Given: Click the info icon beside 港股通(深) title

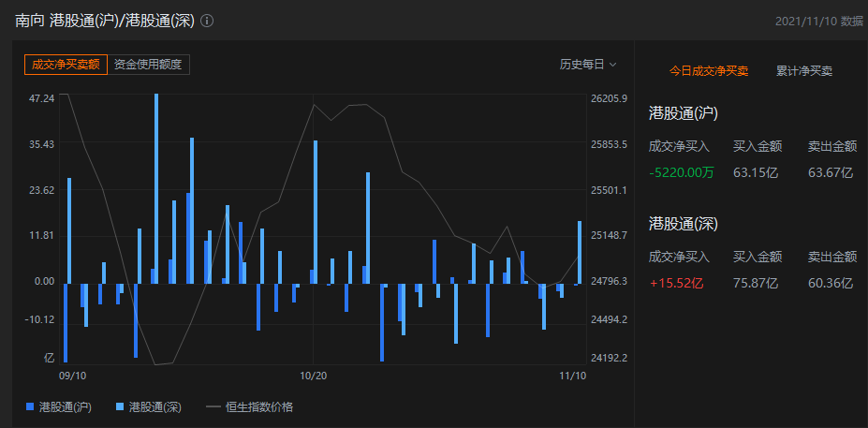Looking at the screenshot, I should (x=207, y=21).
